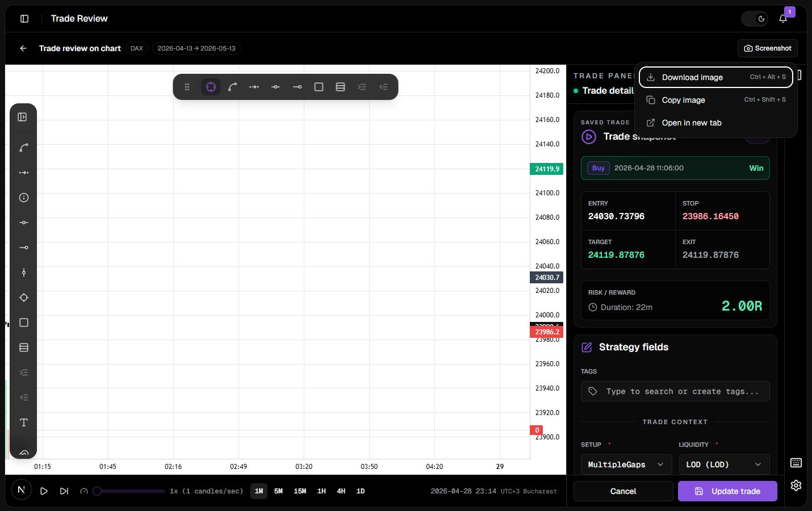Switch the chart to the 1H timeframe
The height and width of the screenshot is (511, 812).
click(321, 491)
